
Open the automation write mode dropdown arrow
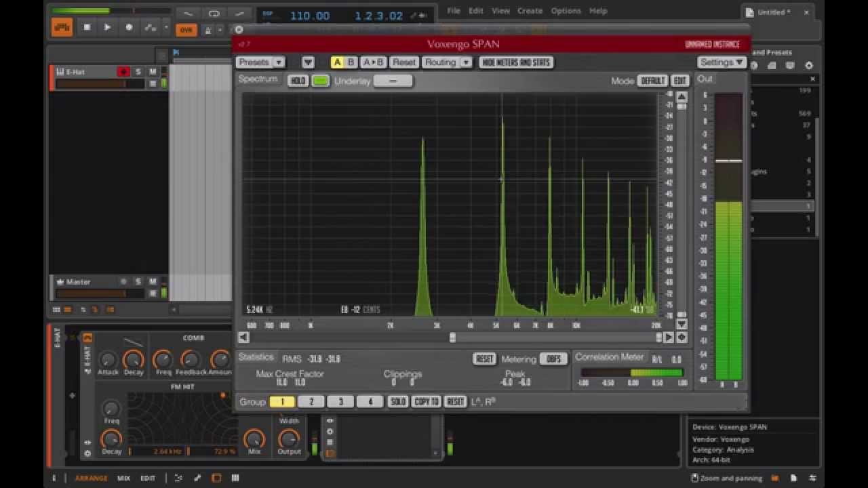coord(166,28)
